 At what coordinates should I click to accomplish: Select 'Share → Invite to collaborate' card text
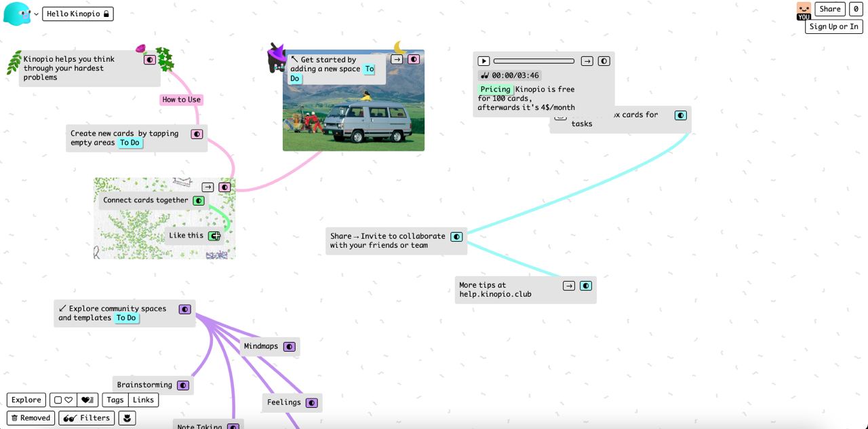388,241
